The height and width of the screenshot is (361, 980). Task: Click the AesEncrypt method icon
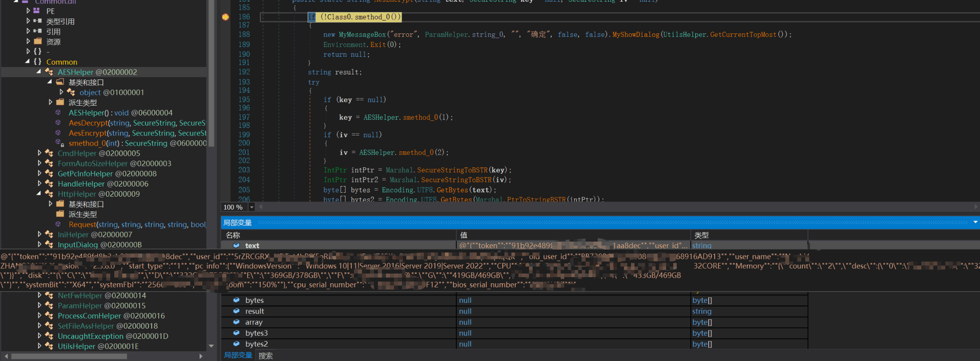(58, 133)
